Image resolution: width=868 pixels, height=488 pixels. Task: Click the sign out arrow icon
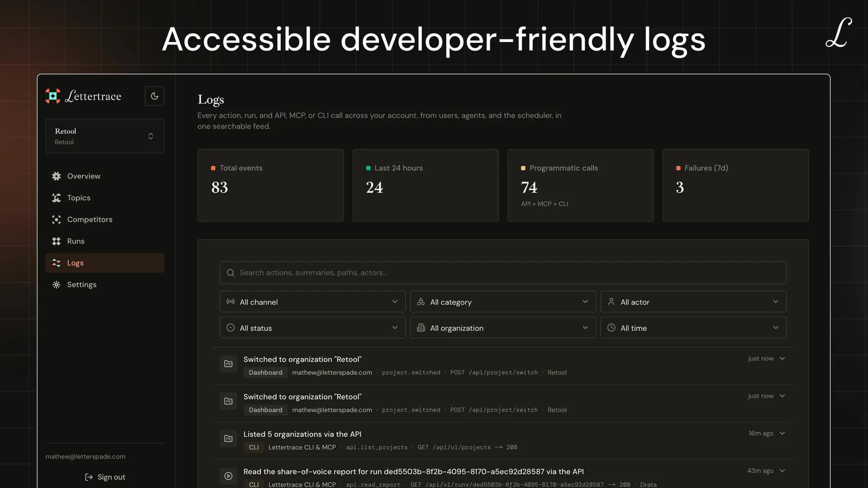[89, 477]
